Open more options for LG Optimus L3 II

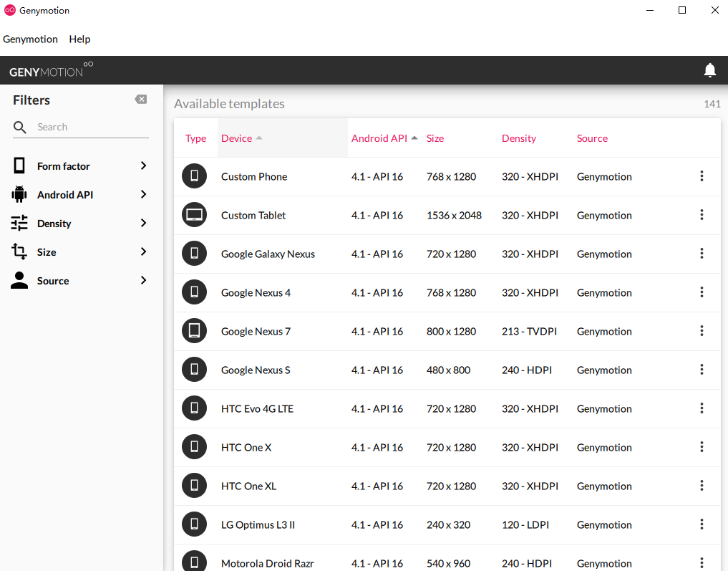click(702, 524)
